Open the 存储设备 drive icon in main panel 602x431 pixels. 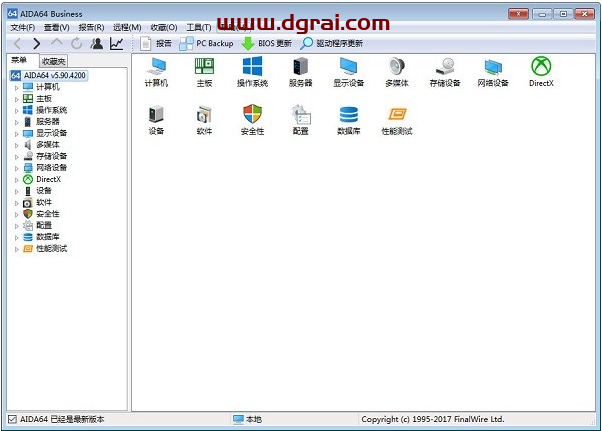point(445,72)
